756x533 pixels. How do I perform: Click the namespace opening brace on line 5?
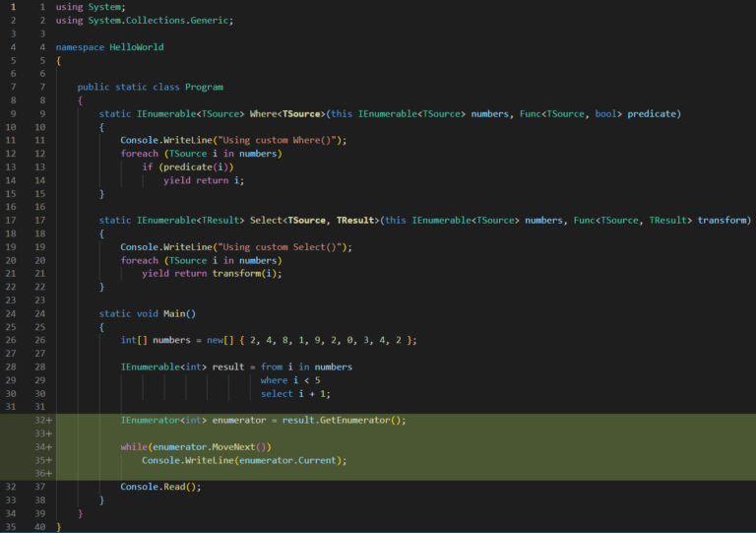(58, 60)
